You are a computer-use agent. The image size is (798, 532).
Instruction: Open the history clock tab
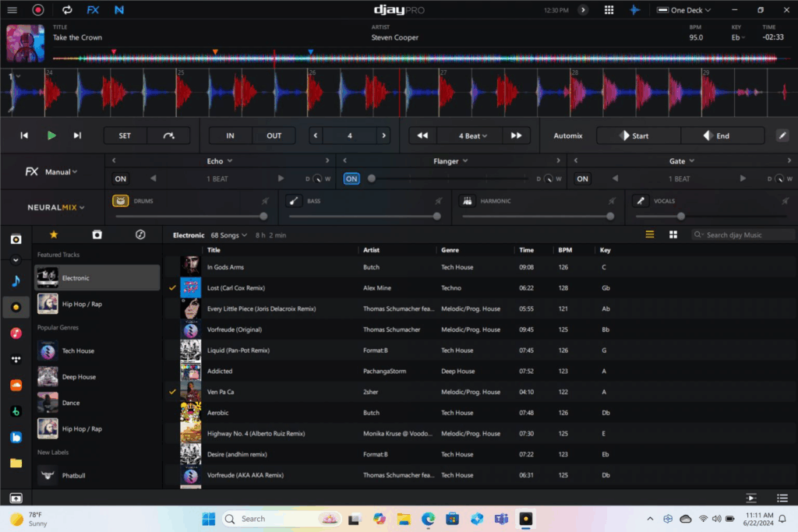[x=140, y=234]
